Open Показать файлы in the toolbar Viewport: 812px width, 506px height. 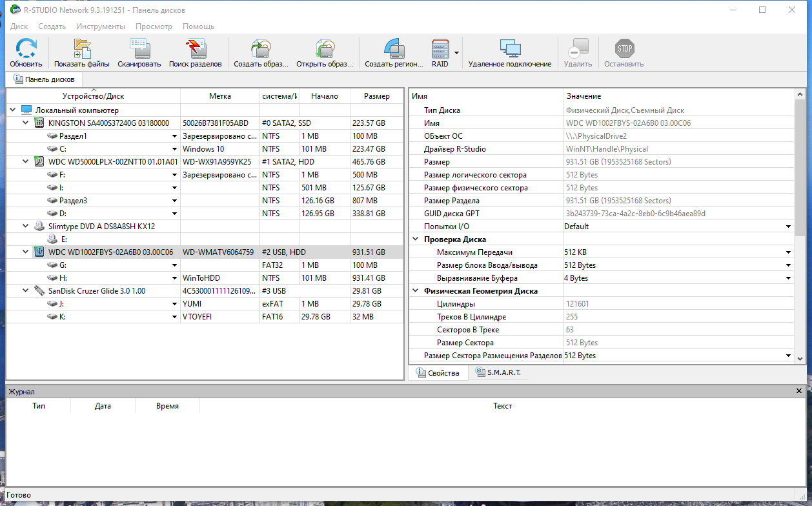(x=82, y=49)
